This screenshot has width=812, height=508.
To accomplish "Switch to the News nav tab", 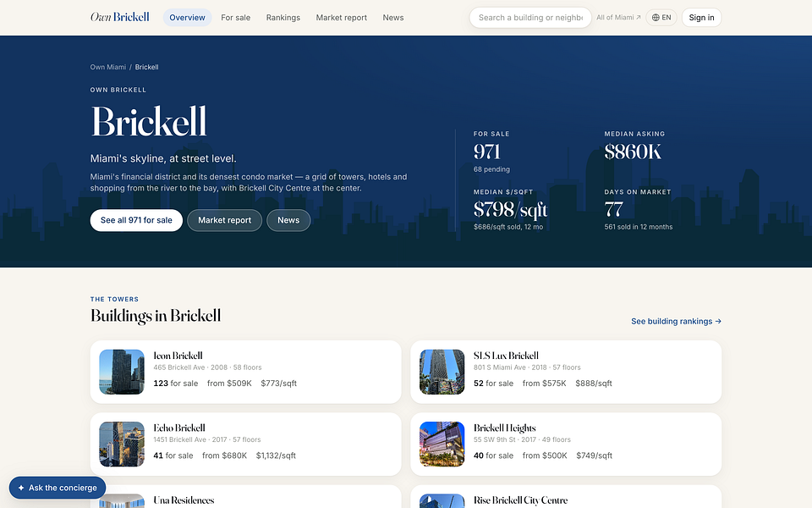I will click(x=393, y=18).
